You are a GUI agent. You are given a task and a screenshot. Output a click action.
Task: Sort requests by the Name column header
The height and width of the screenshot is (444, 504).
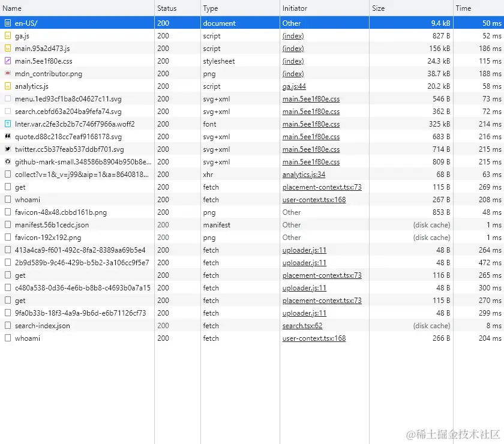(x=77, y=8)
